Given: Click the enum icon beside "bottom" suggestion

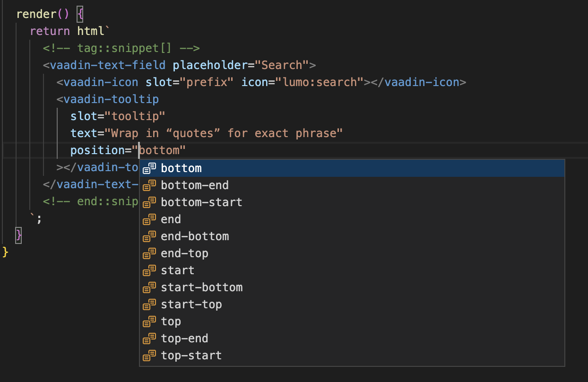Looking at the screenshot, I should coord(149,168).
